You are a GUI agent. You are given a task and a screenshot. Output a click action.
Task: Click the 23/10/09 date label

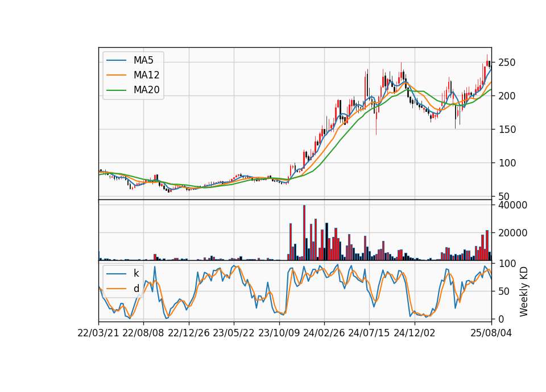(x=279, y=333)
